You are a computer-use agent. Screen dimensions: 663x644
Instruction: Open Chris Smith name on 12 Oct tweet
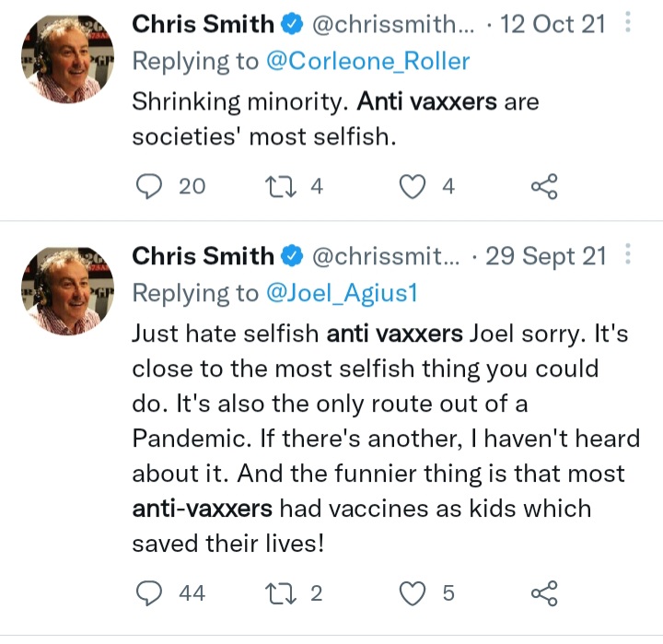[203, 25]
